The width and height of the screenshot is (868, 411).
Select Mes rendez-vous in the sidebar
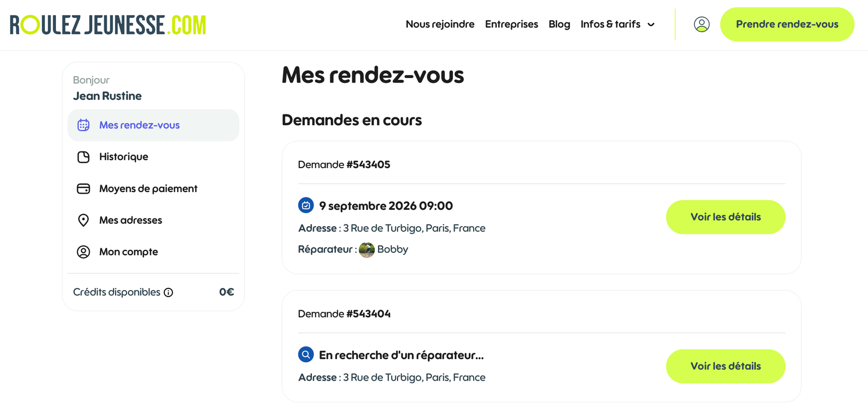pyautogui.click(x=154, y=125)
